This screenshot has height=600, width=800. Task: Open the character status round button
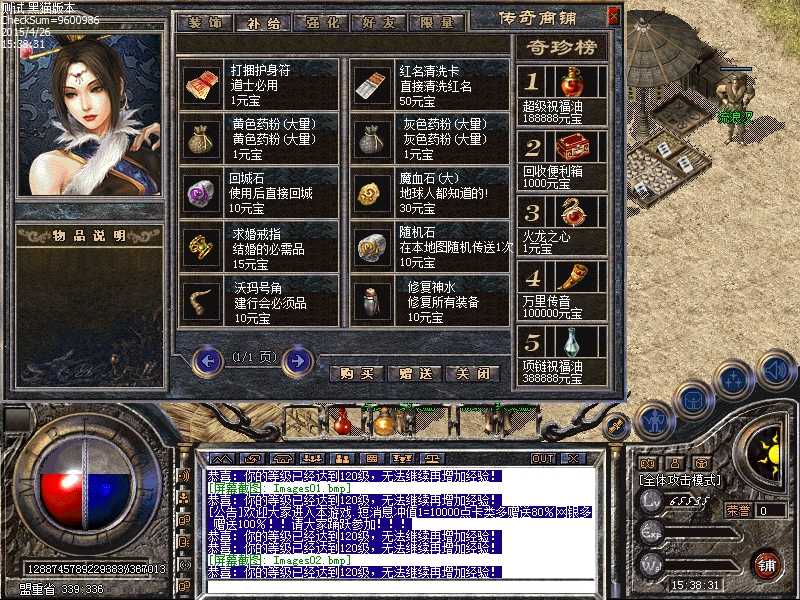[655, 422]
